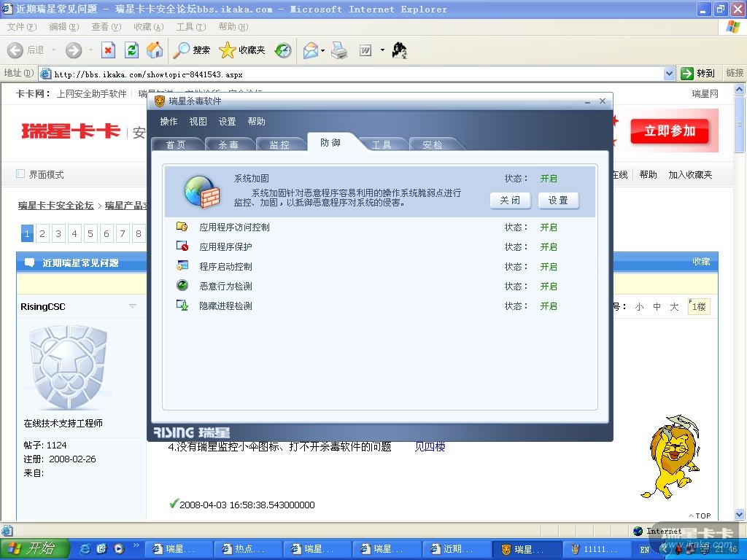This screenshot has height=560, width=747.
Task: Click the Mail envelope toolbar icon
Action: (x=310, y=50)
